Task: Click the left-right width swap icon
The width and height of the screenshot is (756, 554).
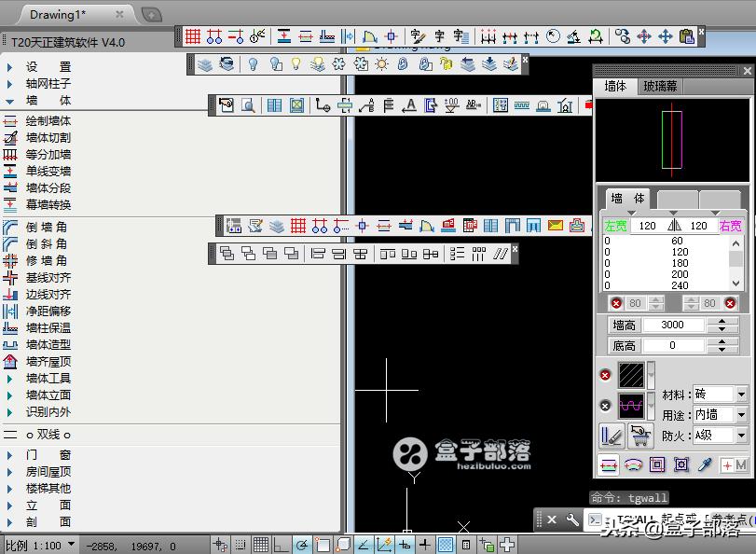Action: [675, 226]
